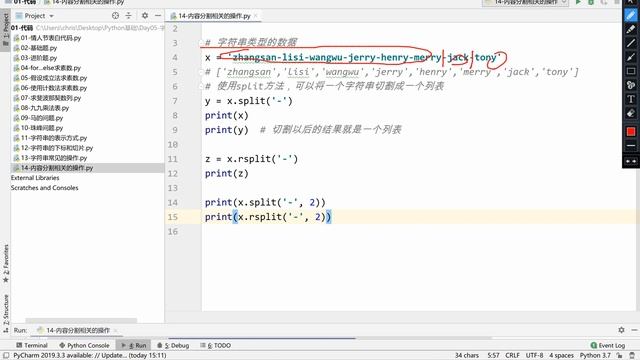Screen dimensions: 640x360
Task: Click line 7 y = x.split('-') code
Action: pyautogui.click(x=249, y=101)
